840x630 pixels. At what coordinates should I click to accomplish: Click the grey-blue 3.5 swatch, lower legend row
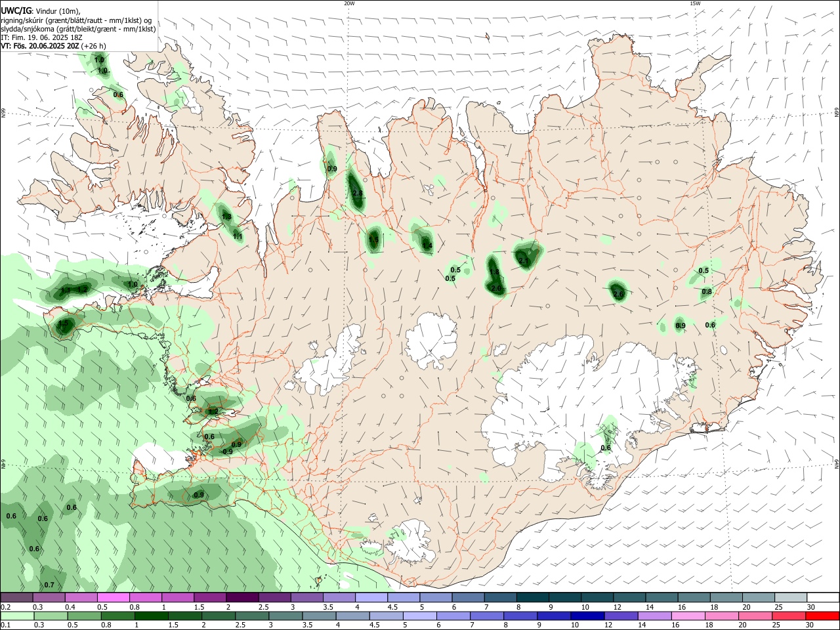319,616
